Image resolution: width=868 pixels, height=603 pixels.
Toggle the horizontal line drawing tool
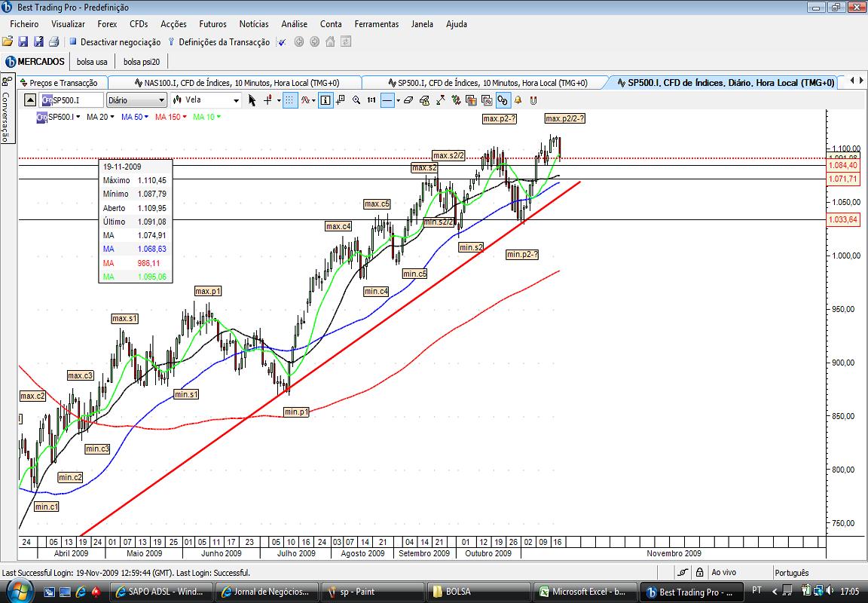pos(387,100)
